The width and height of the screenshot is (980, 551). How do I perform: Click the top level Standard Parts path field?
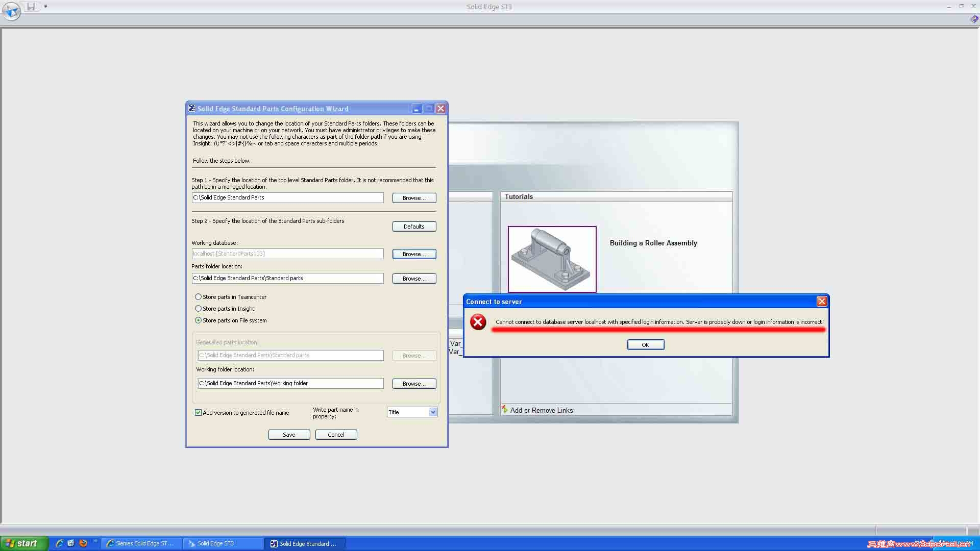(x=287, y=197)
